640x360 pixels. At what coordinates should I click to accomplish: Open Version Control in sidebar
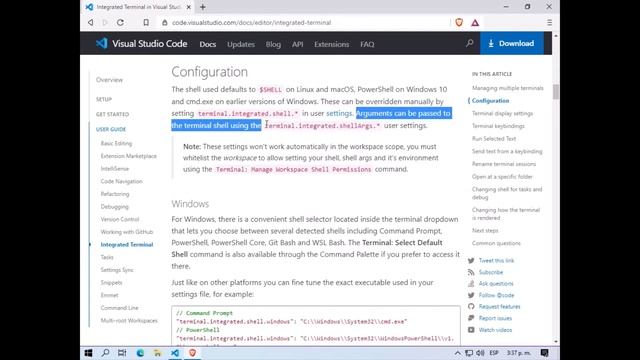point(120,219)
